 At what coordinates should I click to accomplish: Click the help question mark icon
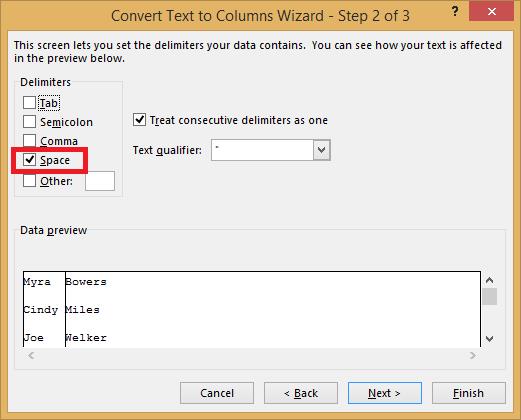[x=455, y=12]
